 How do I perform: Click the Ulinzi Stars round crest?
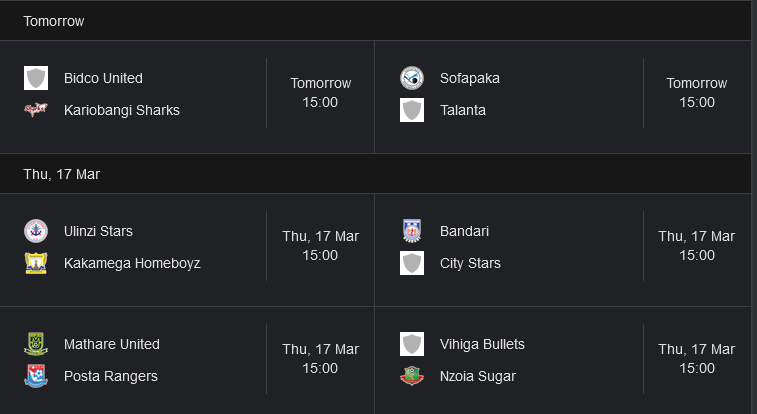pos(36,231)
